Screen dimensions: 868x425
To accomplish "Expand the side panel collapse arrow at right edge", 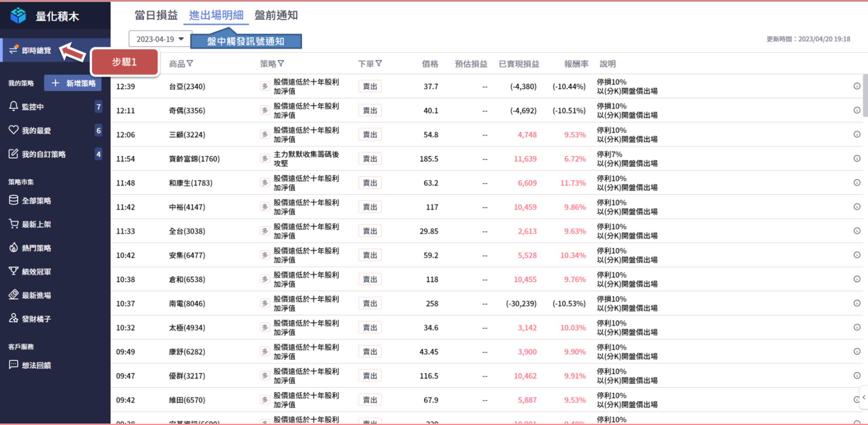I will click(x=864, y=397).
